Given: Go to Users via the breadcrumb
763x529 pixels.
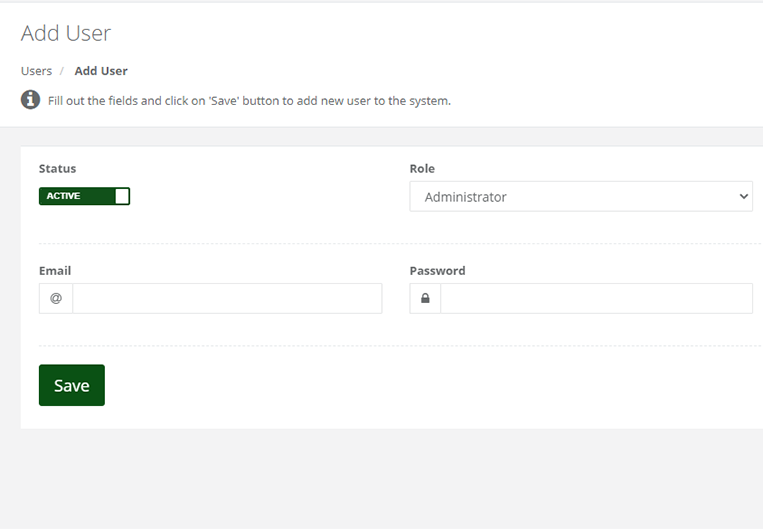Looking at the screenshot, I should 36,71.
